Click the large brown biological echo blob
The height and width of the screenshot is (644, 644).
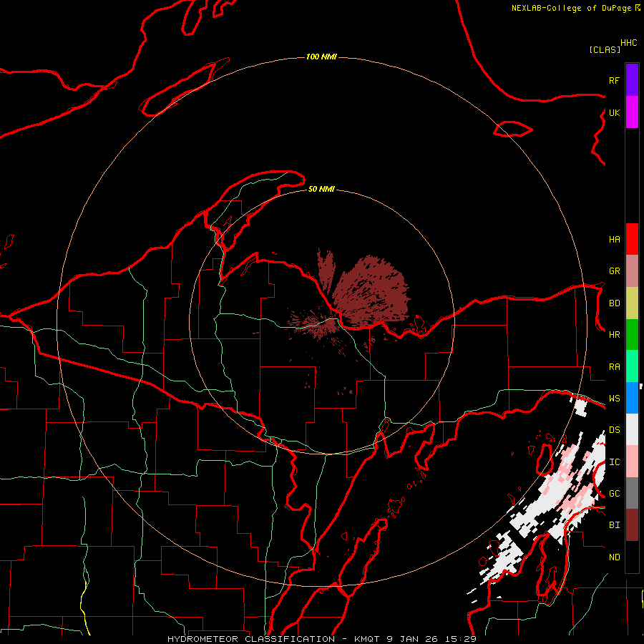point(371,292)
